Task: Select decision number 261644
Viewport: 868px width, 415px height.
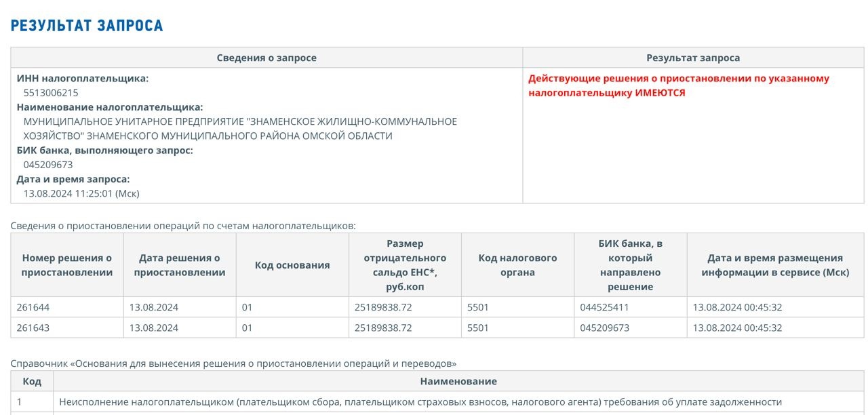Action: [33, 307]
